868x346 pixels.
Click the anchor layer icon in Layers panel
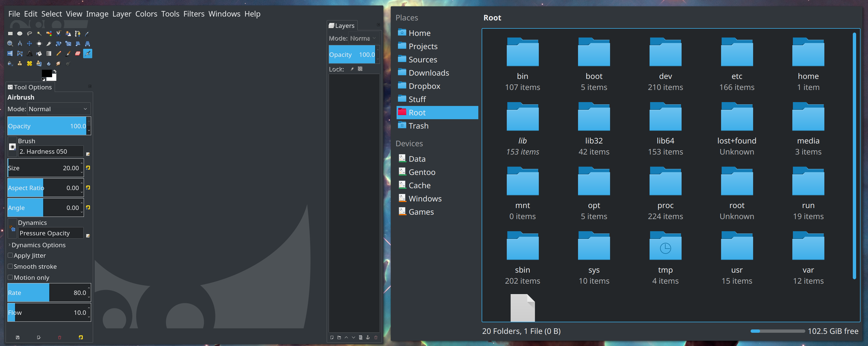point(368,337)
